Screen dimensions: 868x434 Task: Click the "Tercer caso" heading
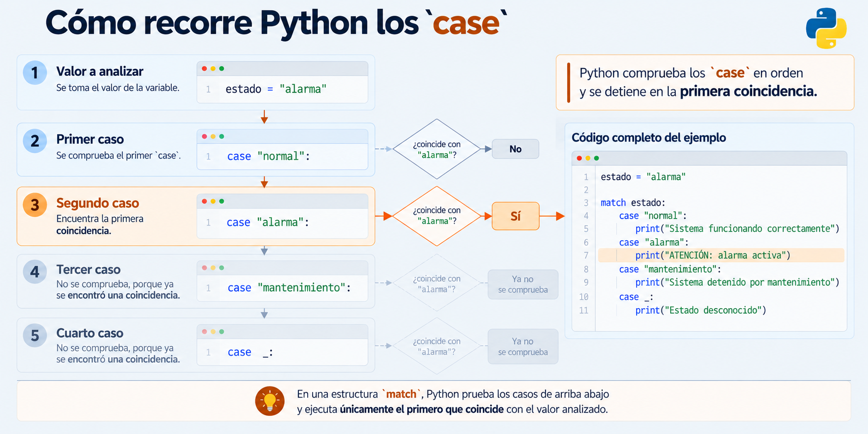tap(89, 270)
